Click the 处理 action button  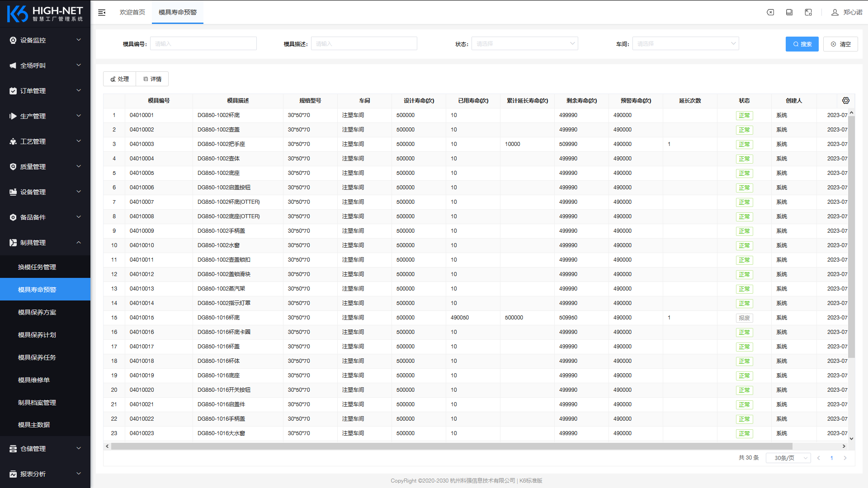point(119,79)
